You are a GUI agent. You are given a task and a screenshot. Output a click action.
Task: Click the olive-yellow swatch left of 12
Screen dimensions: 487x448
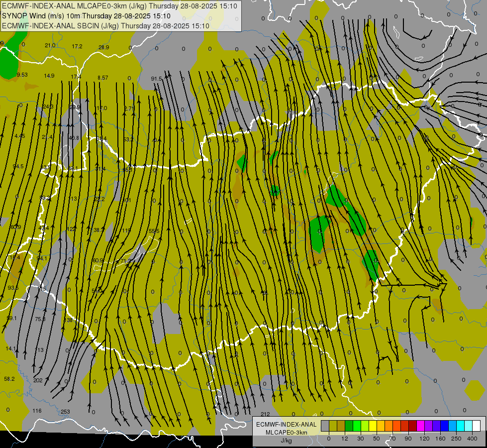pos(333,426)
